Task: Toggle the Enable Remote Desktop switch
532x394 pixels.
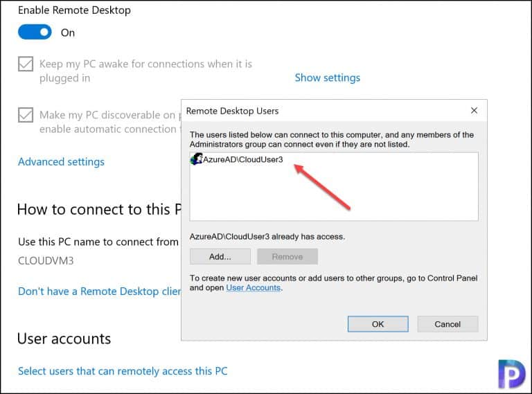Action: click(35, 33)
